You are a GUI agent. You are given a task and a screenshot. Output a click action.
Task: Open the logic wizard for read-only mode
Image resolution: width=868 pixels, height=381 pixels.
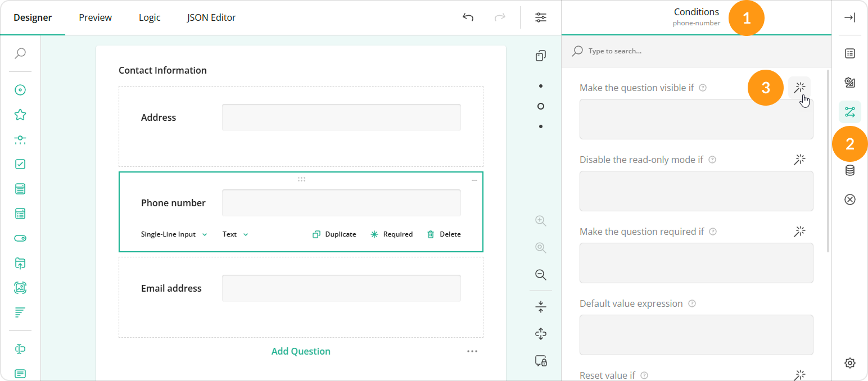click(x=799, y=160)
